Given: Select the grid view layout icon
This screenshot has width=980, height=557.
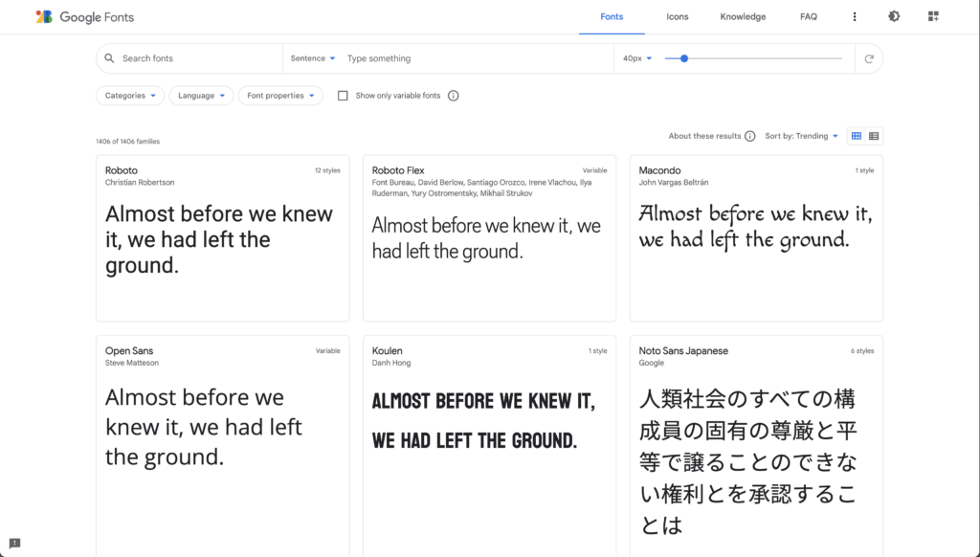Looking at the screenshot, I should [856, 136].
